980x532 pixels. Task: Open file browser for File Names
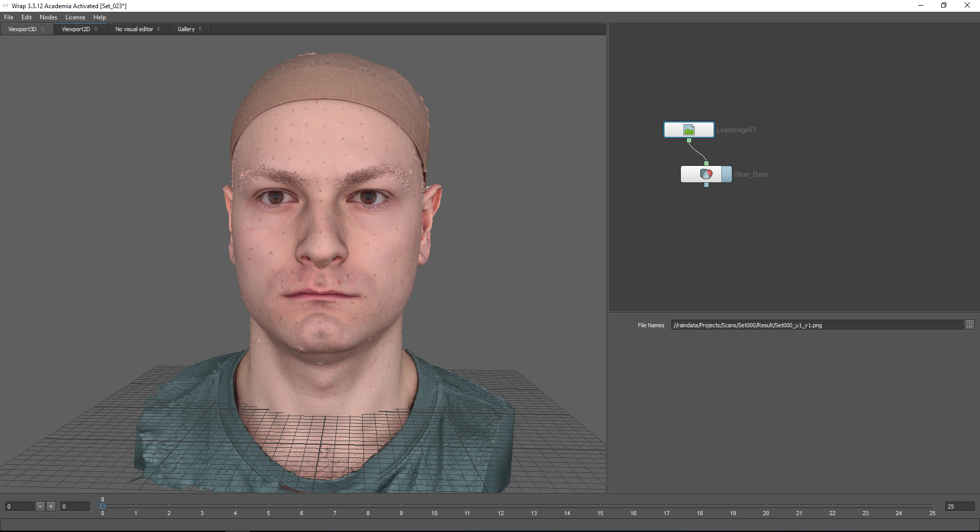[x=969, y=325]
